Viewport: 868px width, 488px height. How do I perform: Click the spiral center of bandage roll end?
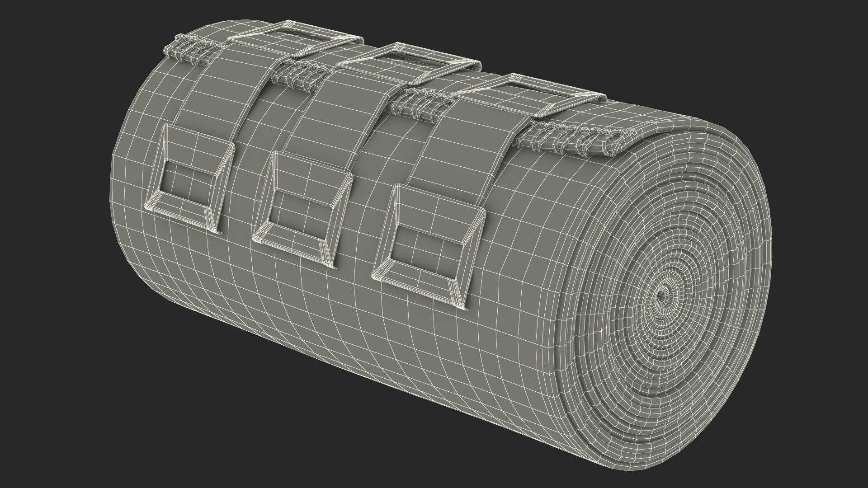(662, 295)
